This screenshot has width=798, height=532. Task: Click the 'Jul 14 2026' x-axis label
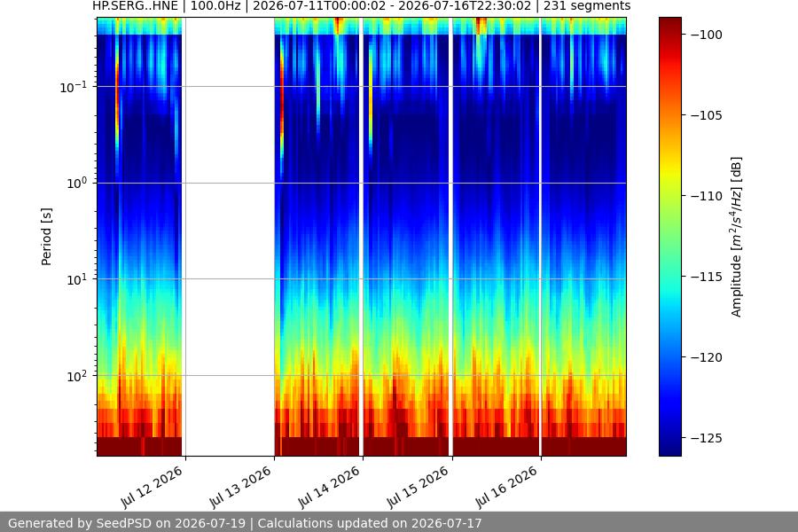[329, 487]
